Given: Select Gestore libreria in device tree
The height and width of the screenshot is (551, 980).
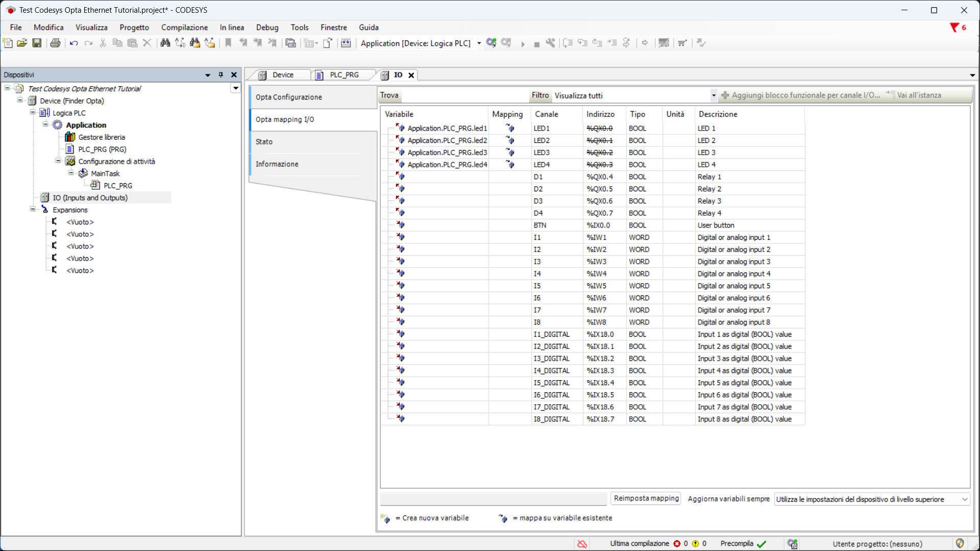Looking at the screenshot, I should click(x=101, y=137).
